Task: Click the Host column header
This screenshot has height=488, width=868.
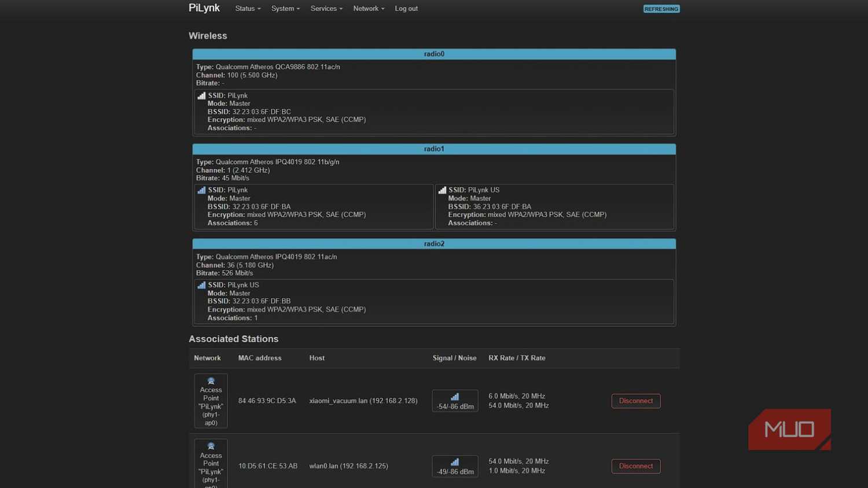Action: [x=317, y=358]
